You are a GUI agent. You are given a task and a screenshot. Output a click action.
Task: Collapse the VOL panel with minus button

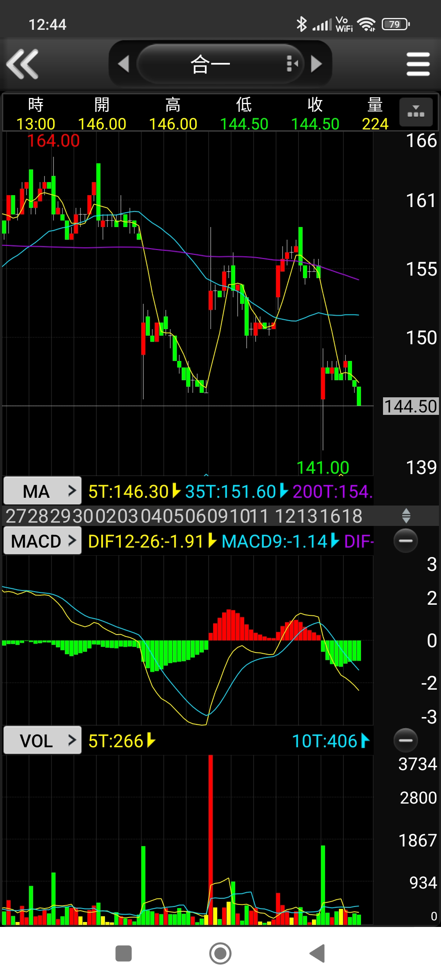405,740
